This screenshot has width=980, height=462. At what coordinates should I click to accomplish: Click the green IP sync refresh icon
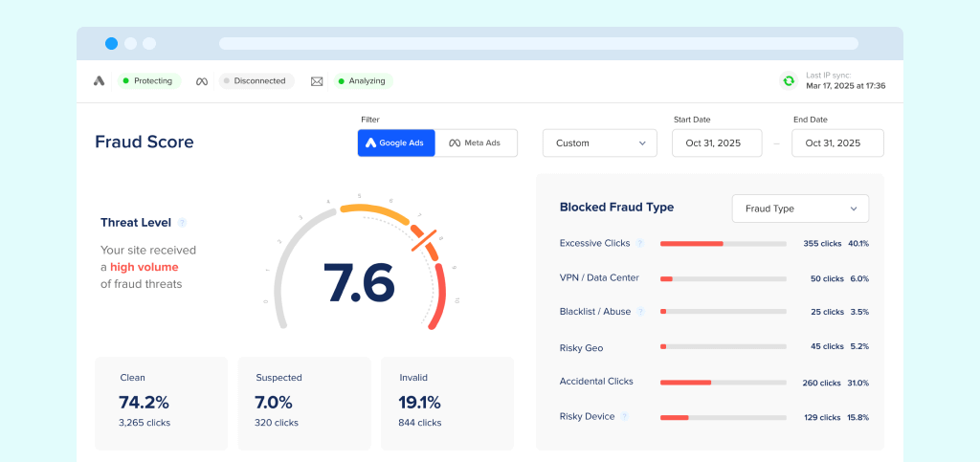789,81
